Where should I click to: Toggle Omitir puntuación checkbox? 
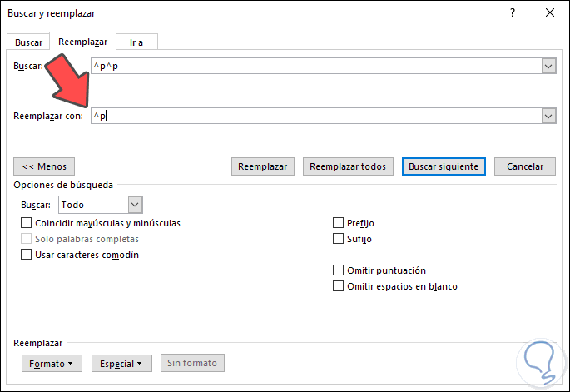(x=338, y=270)
